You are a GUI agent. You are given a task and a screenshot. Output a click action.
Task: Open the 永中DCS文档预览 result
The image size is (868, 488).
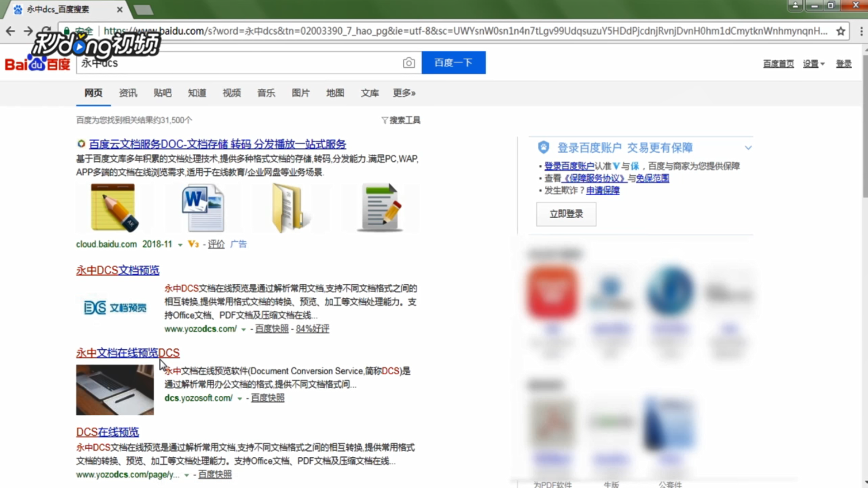click(x=118, y=270)
